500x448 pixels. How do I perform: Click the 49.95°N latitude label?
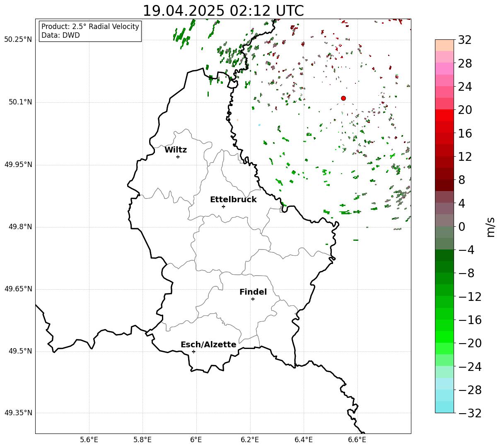tap(18, 165)
